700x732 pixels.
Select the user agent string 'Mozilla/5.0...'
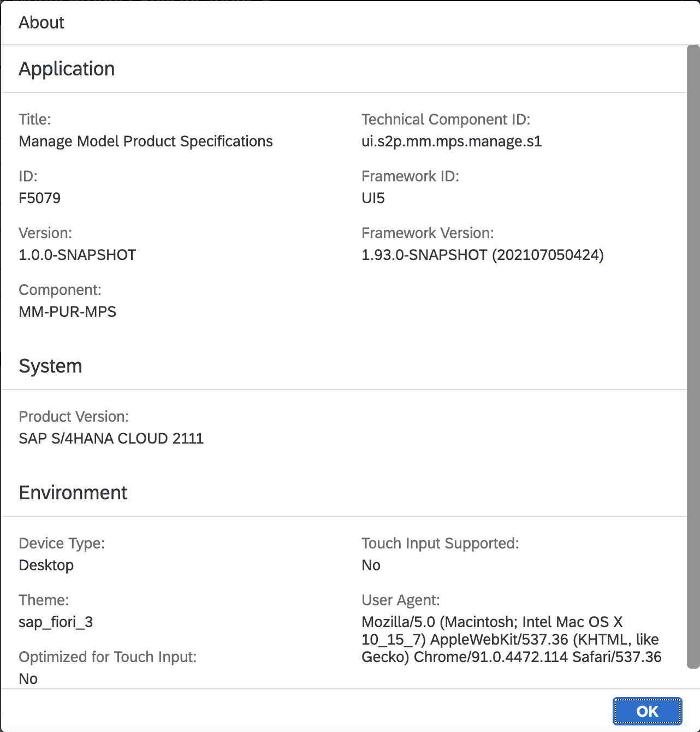[x=512, y=639]
